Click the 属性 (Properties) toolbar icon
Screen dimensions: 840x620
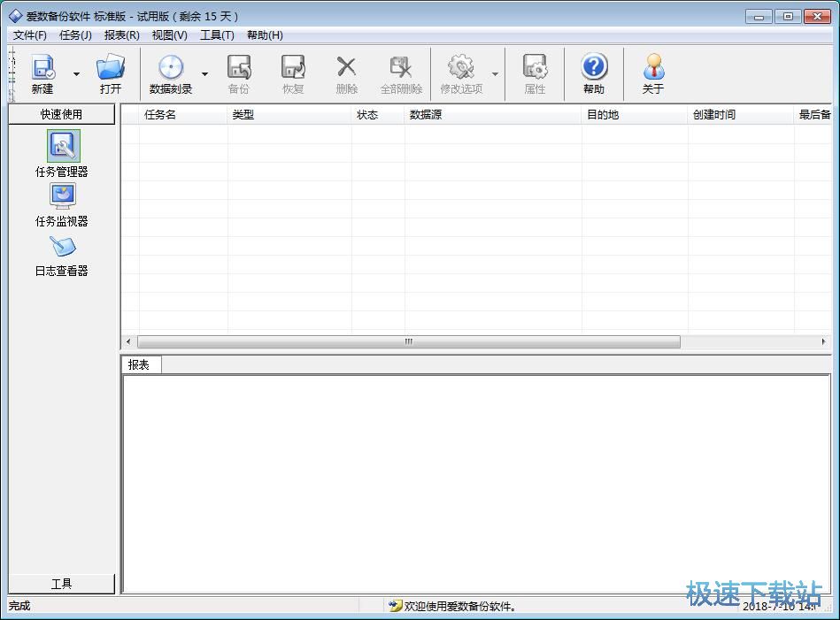(x=535, y=74)
